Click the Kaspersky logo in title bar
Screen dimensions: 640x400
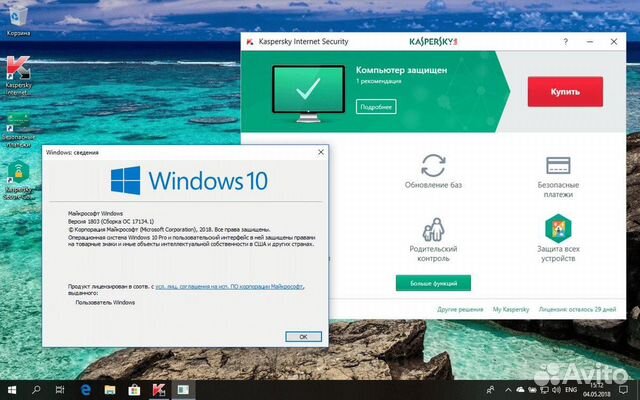click(433, 42)
